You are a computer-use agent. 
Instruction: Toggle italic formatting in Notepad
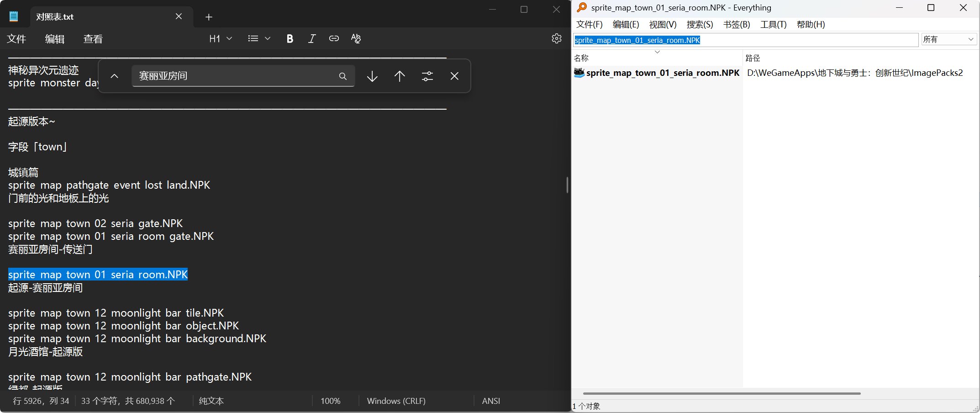[312, 39]
